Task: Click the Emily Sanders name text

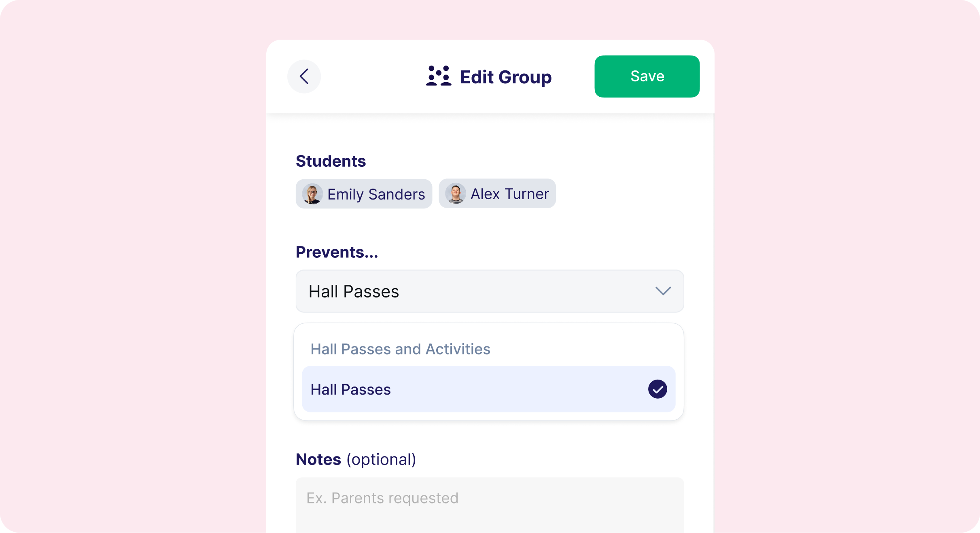Action: pos(376,194)
